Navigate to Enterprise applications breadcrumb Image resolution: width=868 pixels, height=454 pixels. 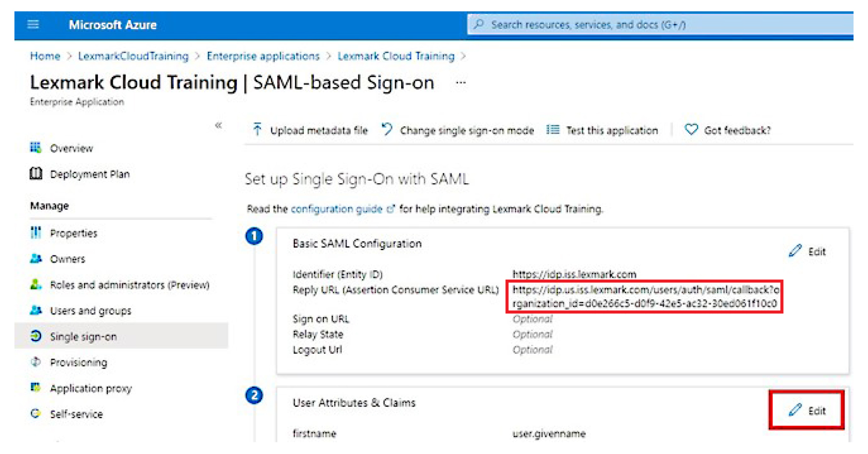click(x=263, y=56)
